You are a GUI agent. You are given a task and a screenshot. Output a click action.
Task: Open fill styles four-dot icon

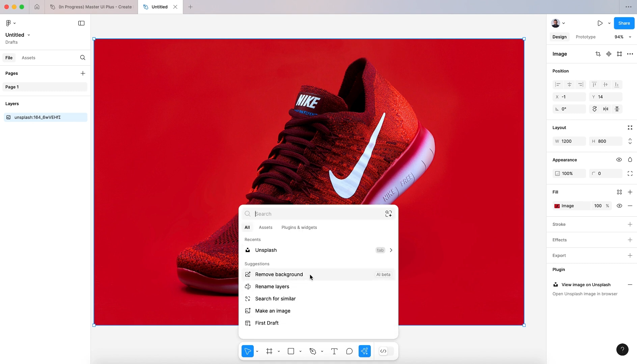tap(619, 192)
